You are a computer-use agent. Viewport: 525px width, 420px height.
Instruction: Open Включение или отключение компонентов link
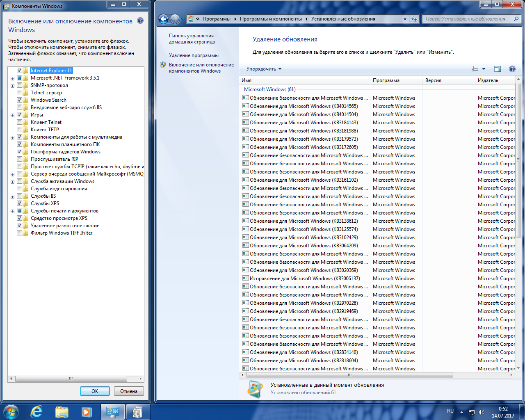201,68
